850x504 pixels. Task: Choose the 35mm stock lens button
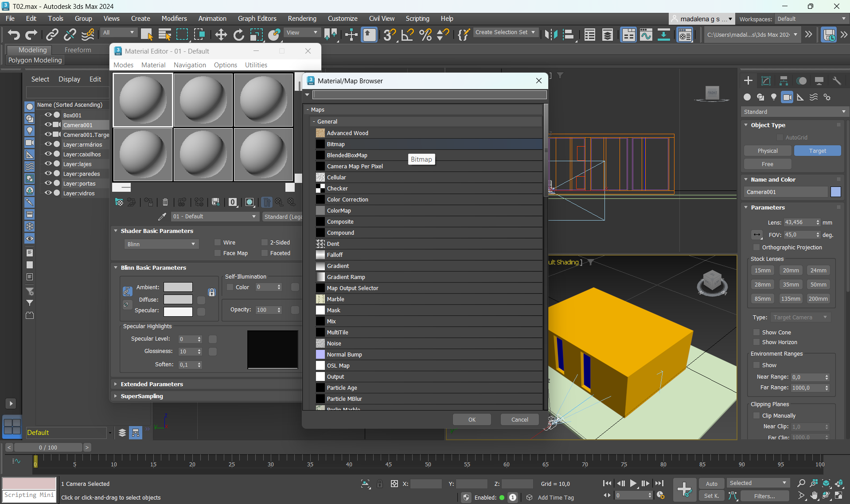click(790, 285)
